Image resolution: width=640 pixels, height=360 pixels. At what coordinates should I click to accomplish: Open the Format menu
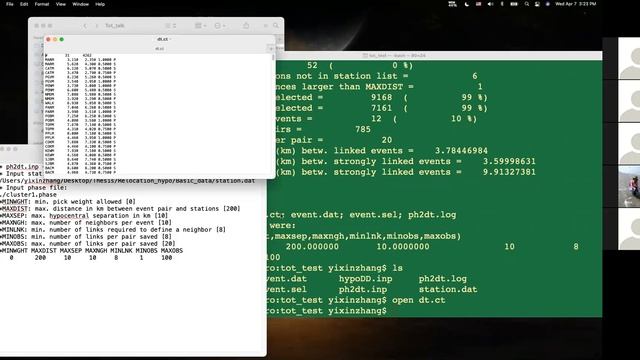[x=42, y=4]
